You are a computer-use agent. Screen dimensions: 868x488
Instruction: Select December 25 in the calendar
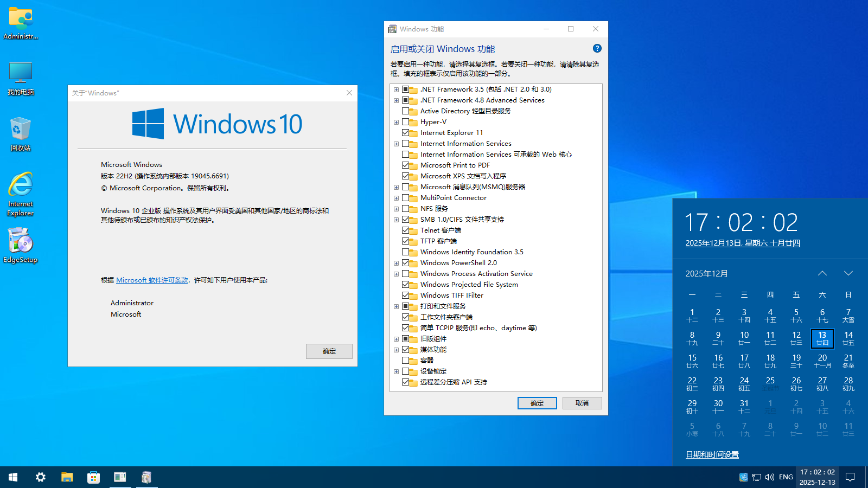point(770,384)
